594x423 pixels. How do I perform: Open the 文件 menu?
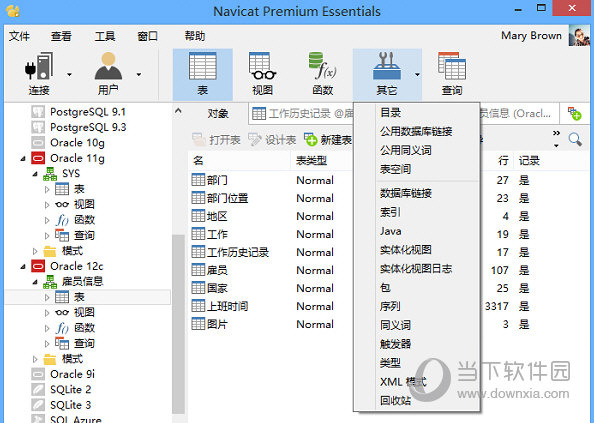pyautogui.click(x=19, y=36)
